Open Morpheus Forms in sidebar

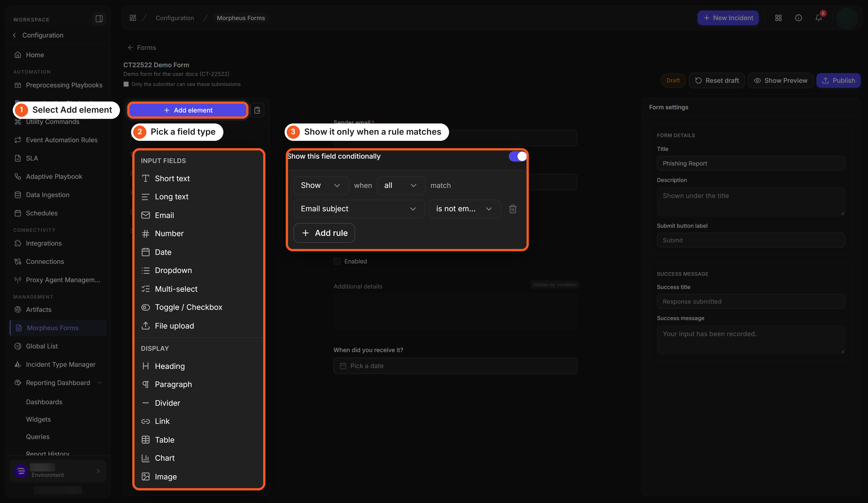[x=58, y=328]
